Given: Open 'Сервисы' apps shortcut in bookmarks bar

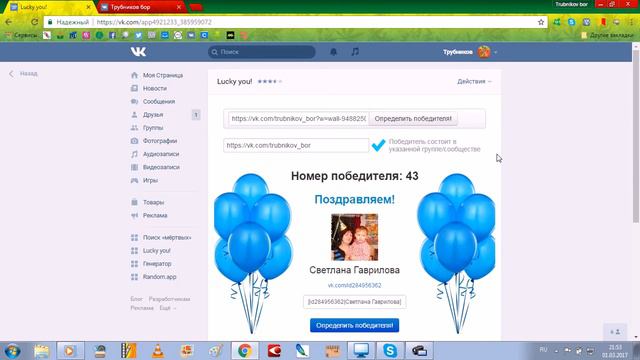Looking at the screenshot, I should coord(22,36).
